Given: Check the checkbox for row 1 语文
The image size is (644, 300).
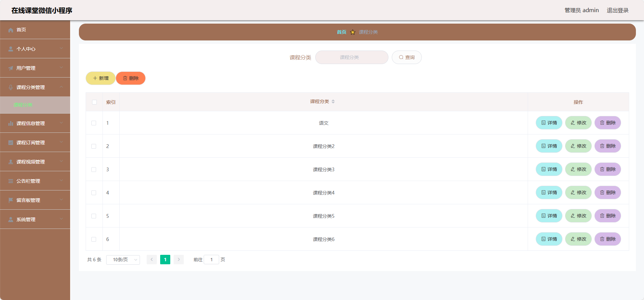Looking at the screenshot, I should 94,123.
